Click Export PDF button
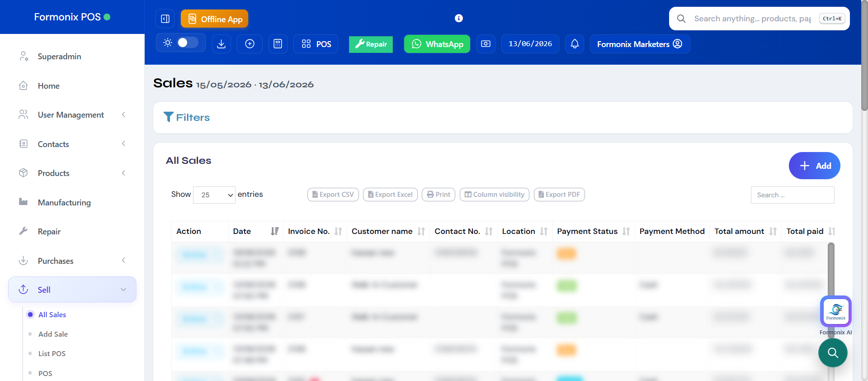Screen dimensions: 868x381 pyautogui.click(x=559, y=195)
